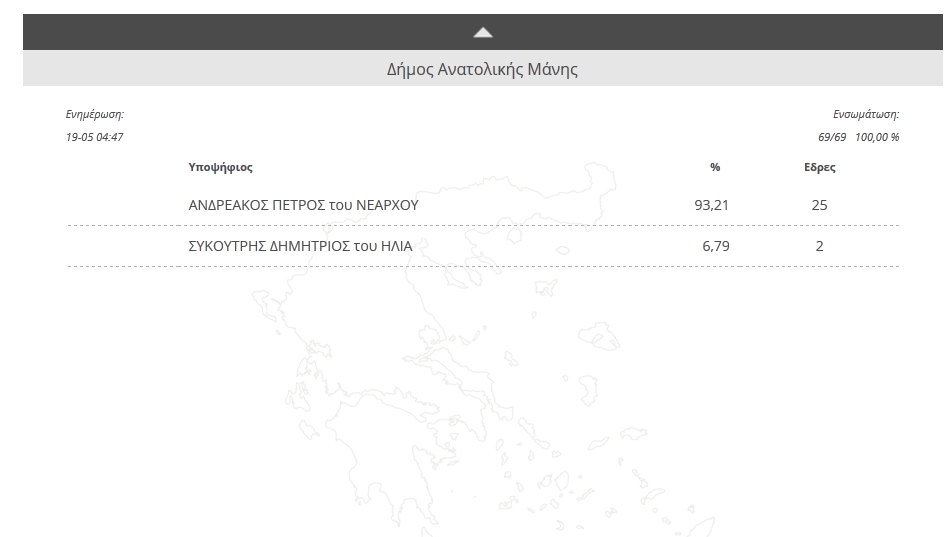Click the % column header
Viewport: 948px width, 537px height.
point(715,167)
